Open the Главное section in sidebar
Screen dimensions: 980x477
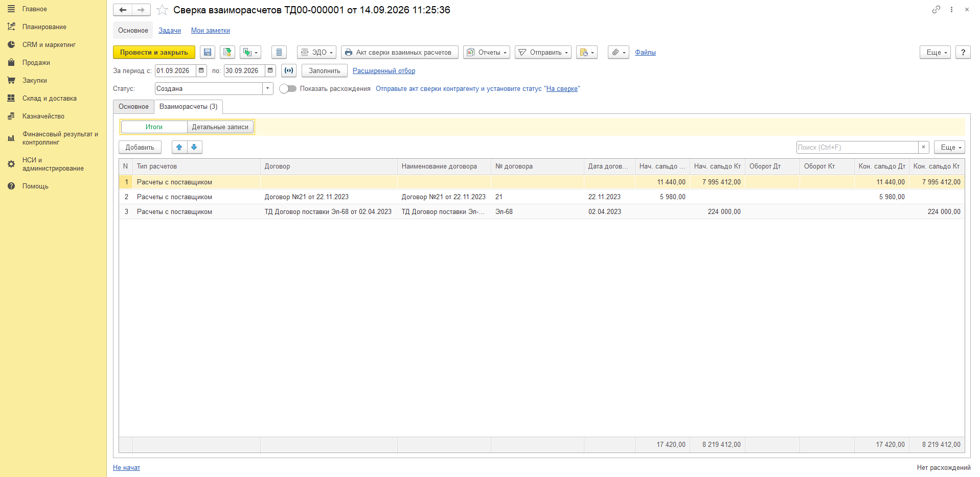click(x=35, y=9)
